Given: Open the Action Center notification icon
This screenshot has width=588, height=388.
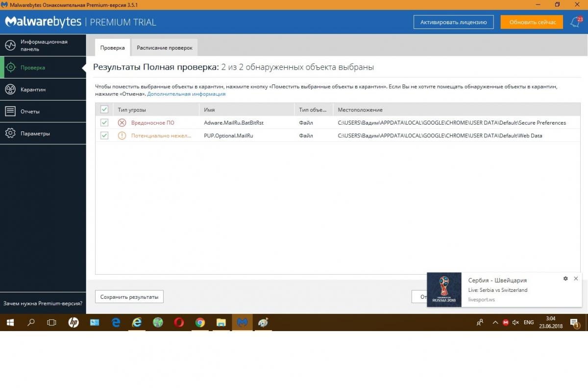Looking at the screenshot, I should [x=574, y=323].
